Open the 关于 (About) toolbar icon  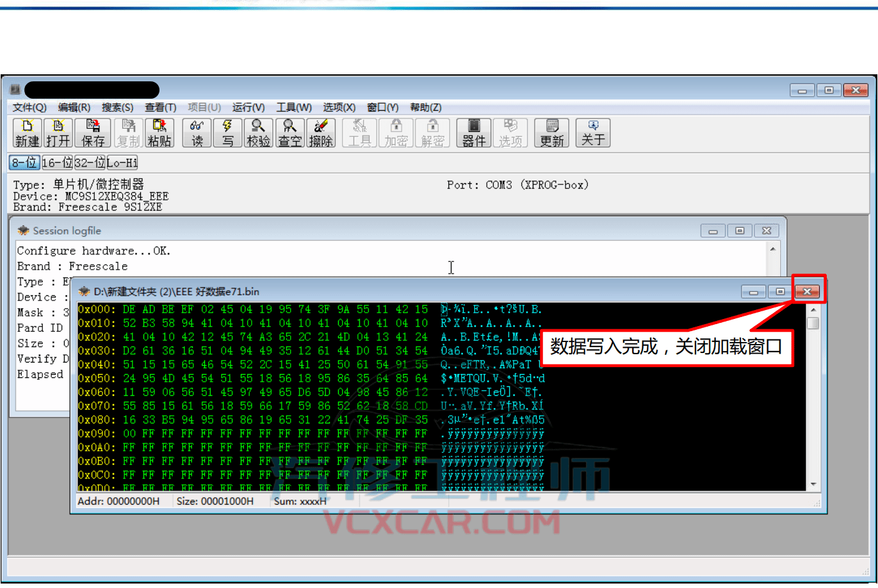point(593,133)
